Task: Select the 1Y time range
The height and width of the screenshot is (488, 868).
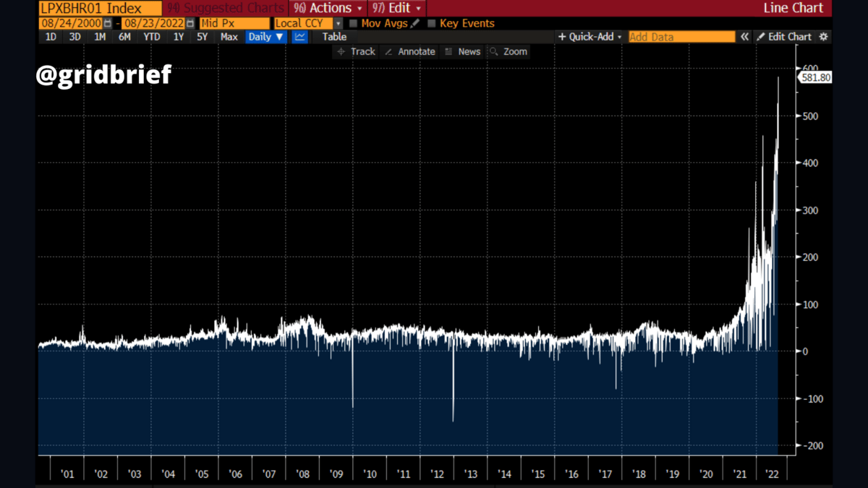Action: [179, 37]
